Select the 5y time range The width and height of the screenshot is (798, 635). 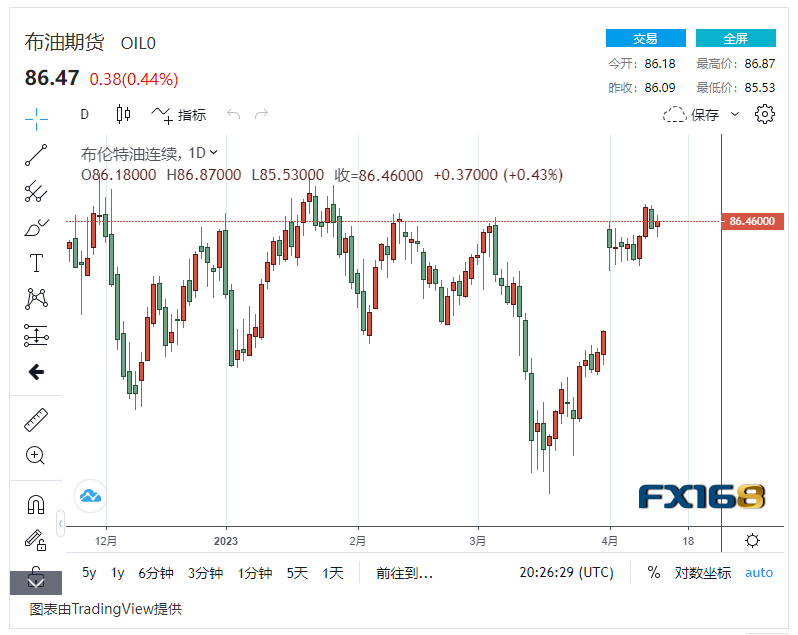click(90, 573)
